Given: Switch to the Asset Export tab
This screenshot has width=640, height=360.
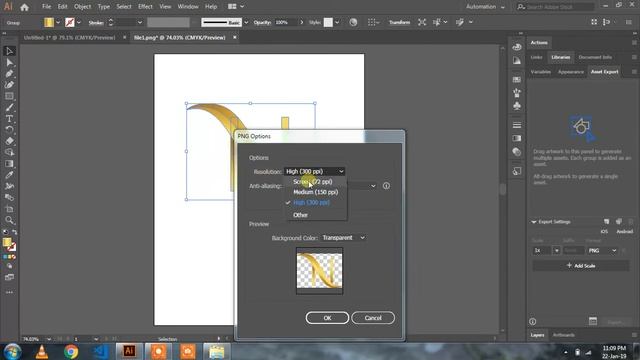Looking at the screenshot, I should click(604, 72).
